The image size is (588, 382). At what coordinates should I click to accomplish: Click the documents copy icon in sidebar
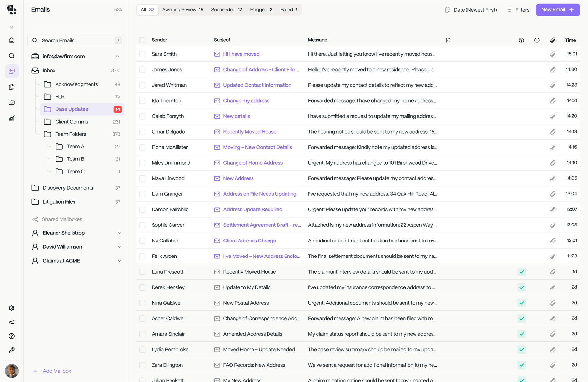click(x=12, y=87)
